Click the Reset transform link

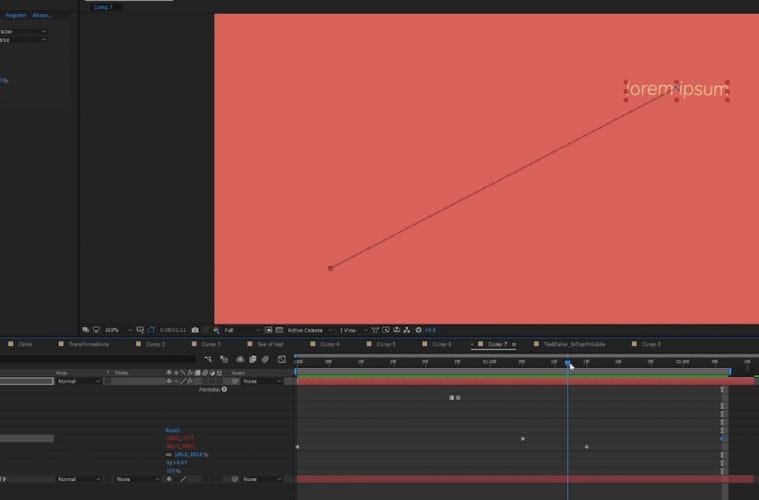coord(172,430)
